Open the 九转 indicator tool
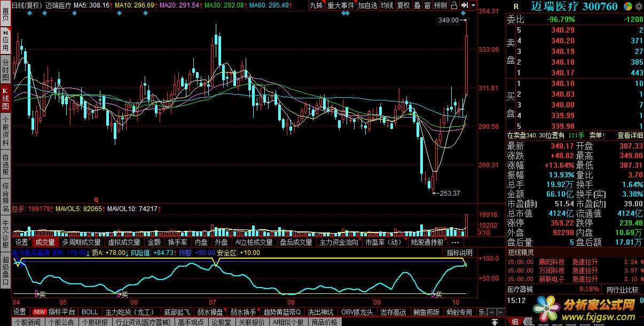The height and width of the screenshot is (326, 644). pyautogui.click(x=317, y=5)
